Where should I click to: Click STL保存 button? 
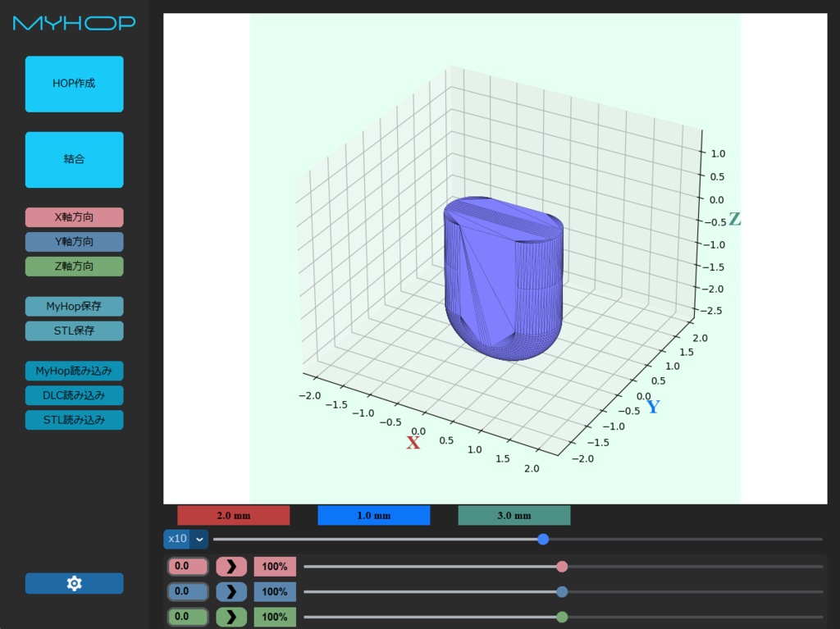coord(75,331)
